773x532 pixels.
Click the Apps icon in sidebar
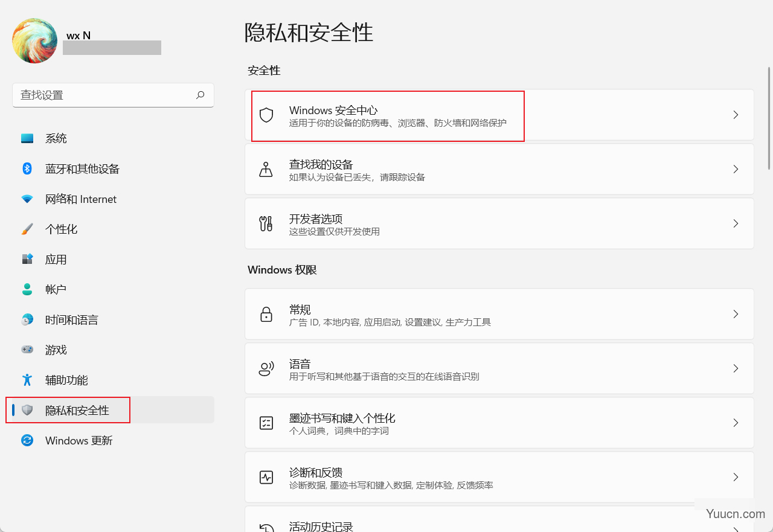pos(27,259)
